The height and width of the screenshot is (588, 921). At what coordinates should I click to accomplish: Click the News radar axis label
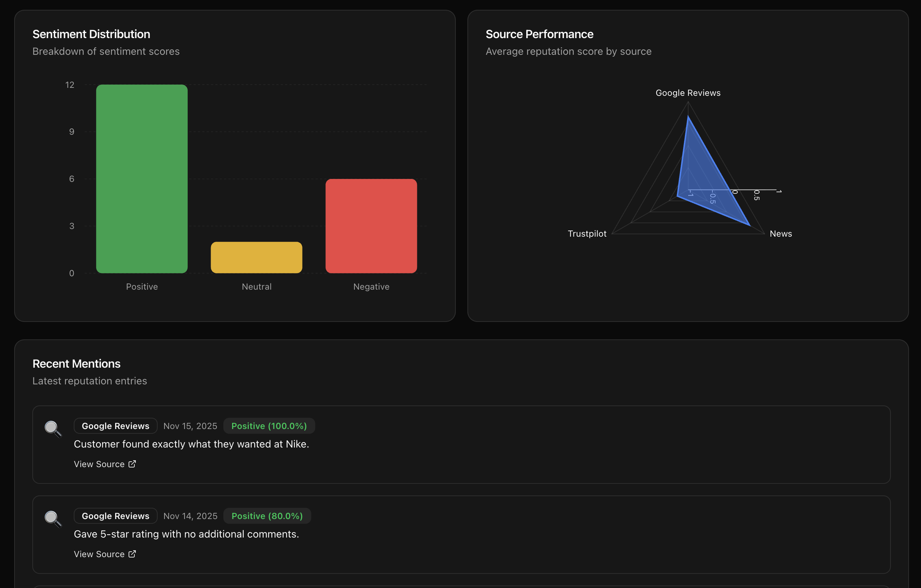(780, 234)
